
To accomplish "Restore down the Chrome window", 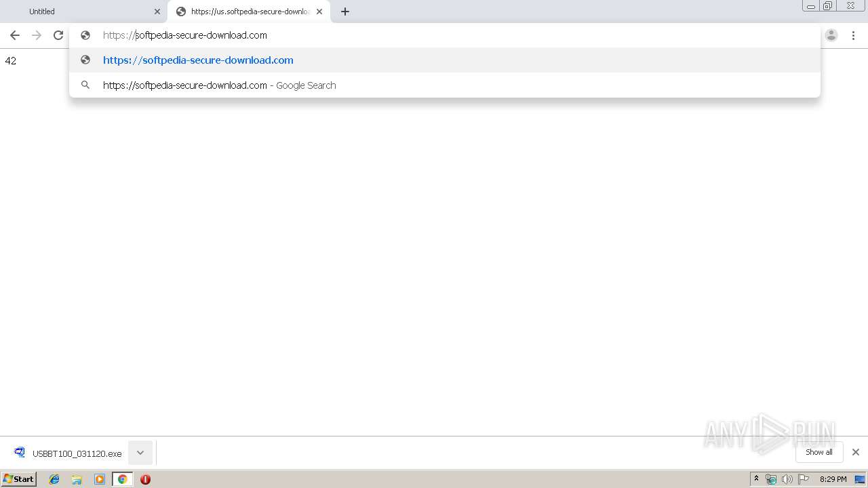I will pos(828,6).
